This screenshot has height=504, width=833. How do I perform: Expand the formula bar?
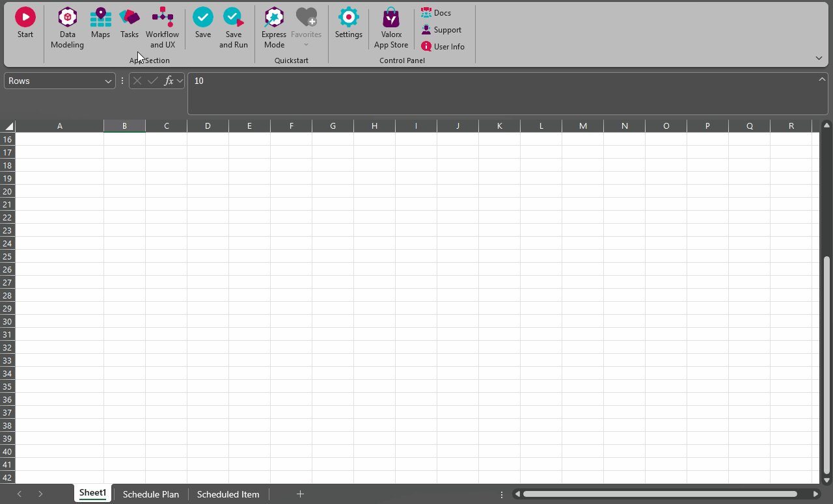pyautogui.click(x=822, y=79)
